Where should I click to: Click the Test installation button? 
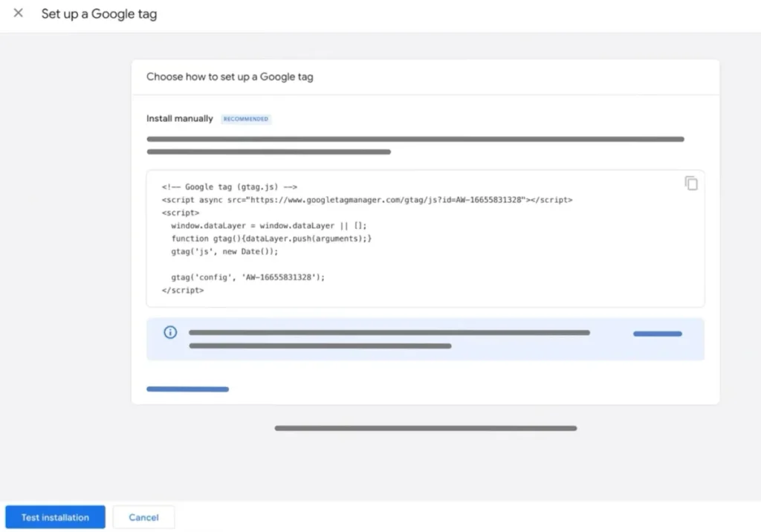[x=55, y=517]
